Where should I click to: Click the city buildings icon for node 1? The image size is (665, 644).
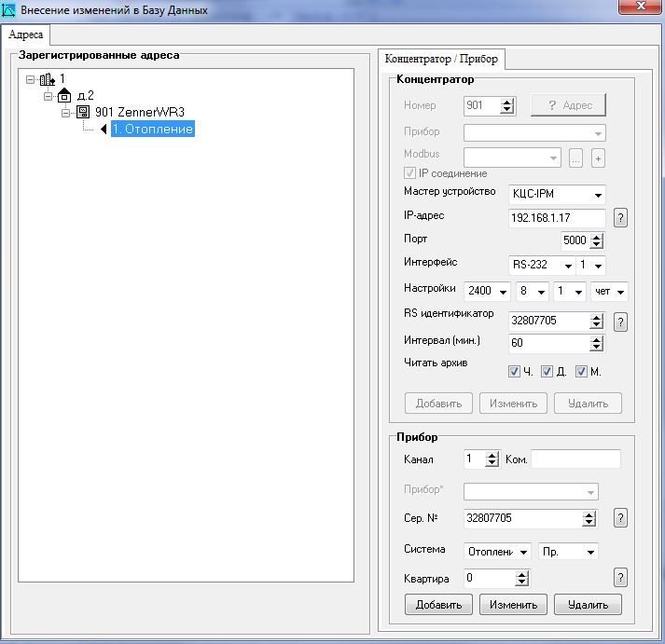[x=47, y=79]
